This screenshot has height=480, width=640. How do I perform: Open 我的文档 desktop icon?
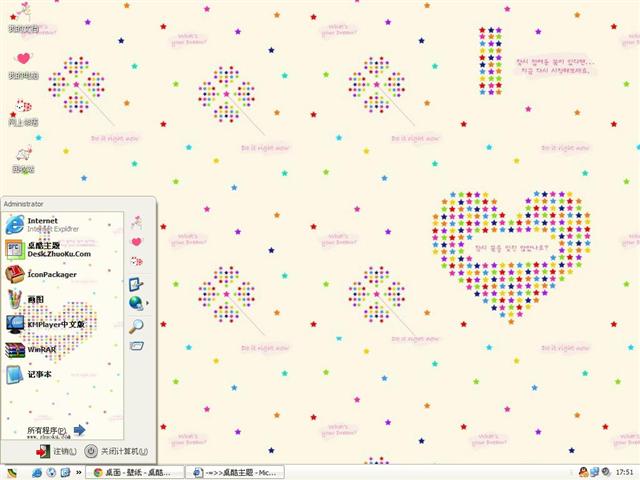click(24, 18)
